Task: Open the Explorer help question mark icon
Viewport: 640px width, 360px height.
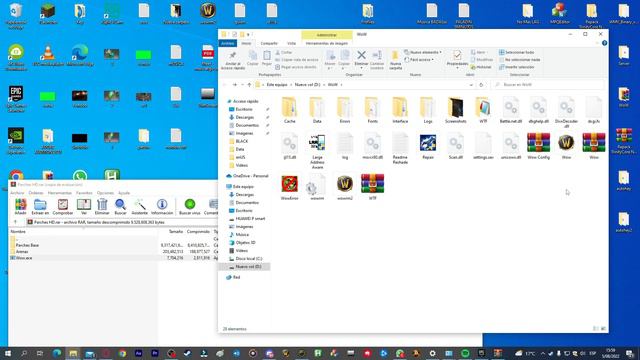Action: click(604, 43)
